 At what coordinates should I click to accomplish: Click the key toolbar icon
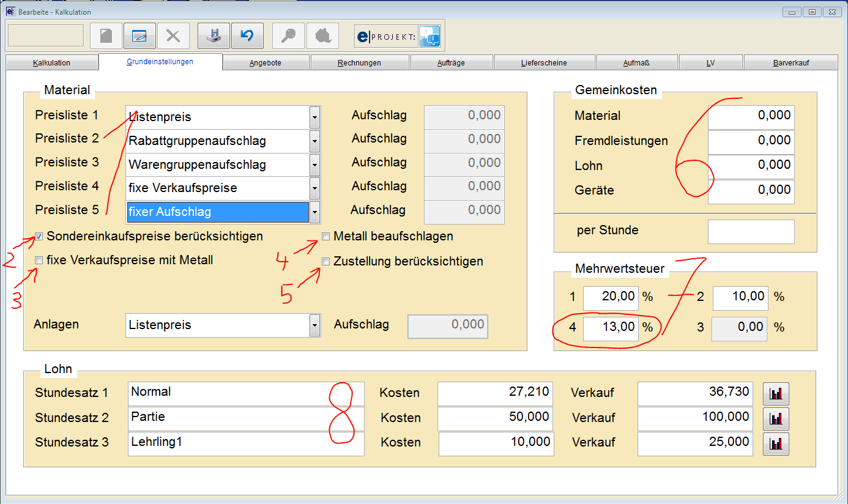(288, 36)
